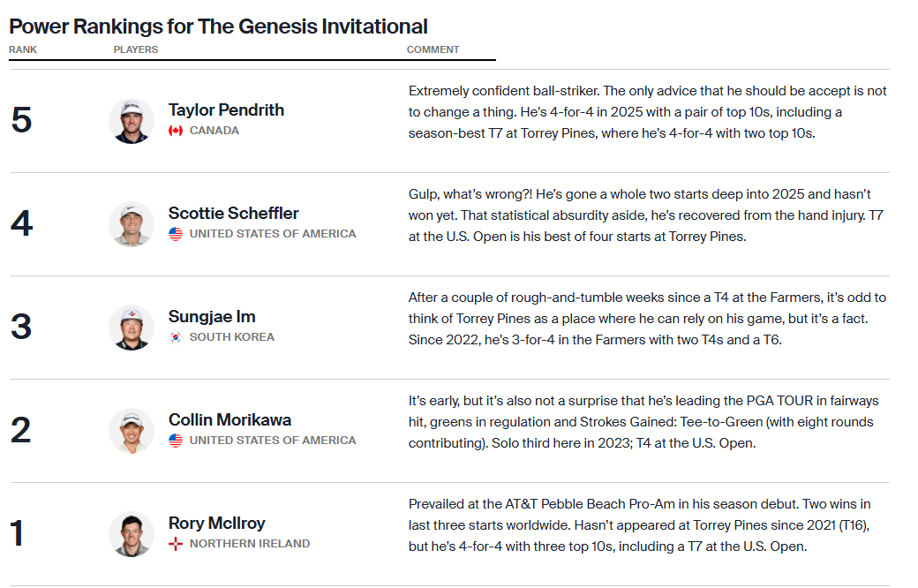This screenshot has height=588, width=918.
Task: Click the USA flag beside Collin Morikawa
Action: (176, 441)
